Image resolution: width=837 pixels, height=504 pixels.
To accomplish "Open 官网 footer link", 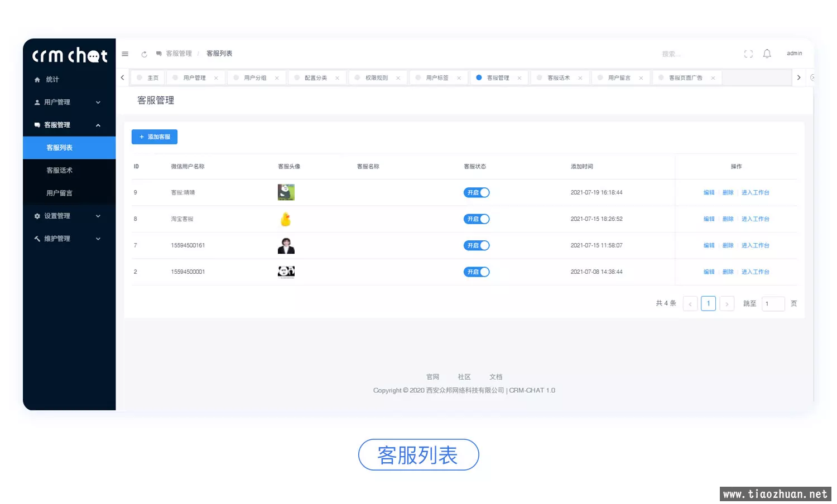I will [432, 377].
